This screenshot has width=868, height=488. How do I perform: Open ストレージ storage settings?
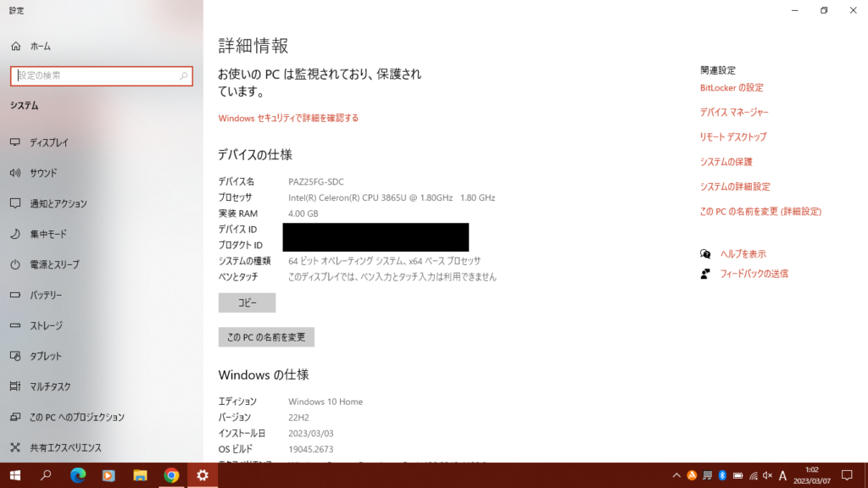46,325
